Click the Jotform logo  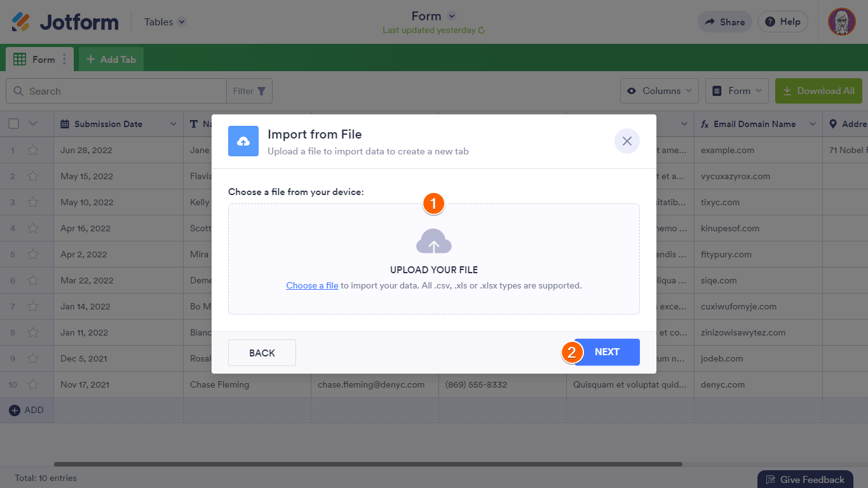point(65,22)
